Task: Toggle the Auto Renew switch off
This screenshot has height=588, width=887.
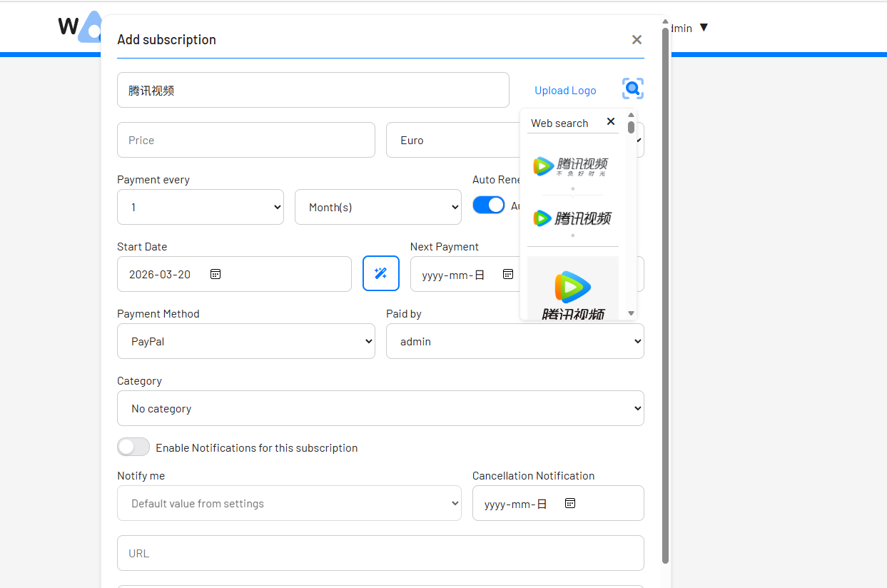Action: pyautogui.click(x=489, y=206)
